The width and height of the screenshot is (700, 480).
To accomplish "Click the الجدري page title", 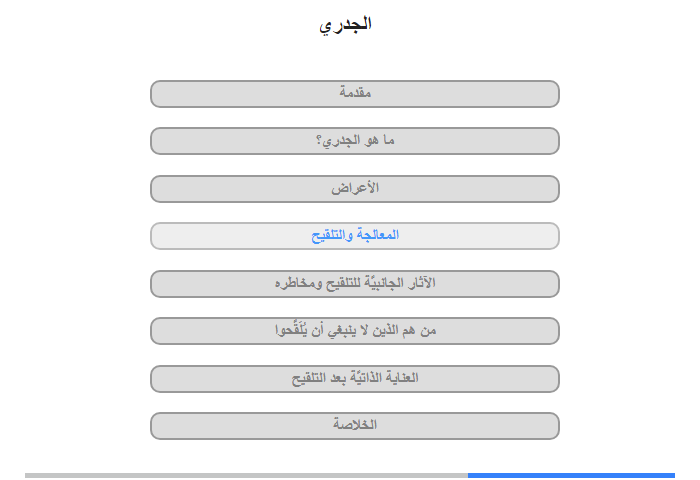I will point(345,25).
